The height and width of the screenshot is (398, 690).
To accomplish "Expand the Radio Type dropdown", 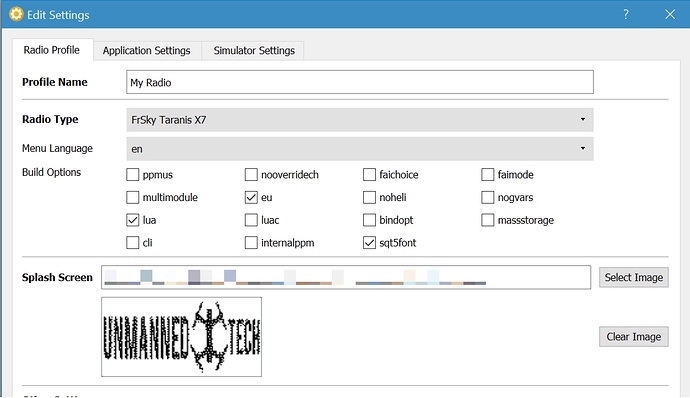I will 360,120.
